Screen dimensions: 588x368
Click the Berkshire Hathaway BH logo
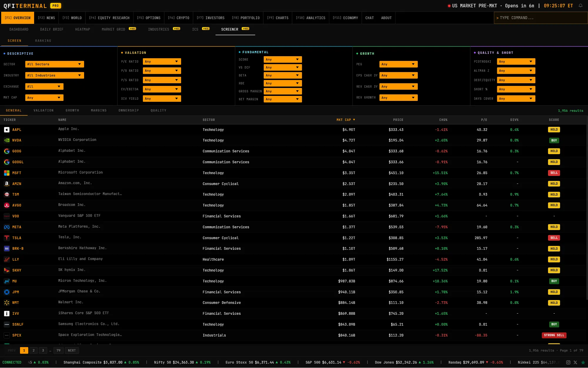coord(7,249)
